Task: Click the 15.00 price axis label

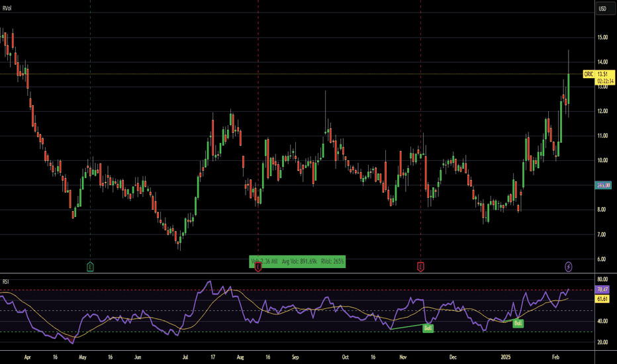Action: click(x=602, y=37)
